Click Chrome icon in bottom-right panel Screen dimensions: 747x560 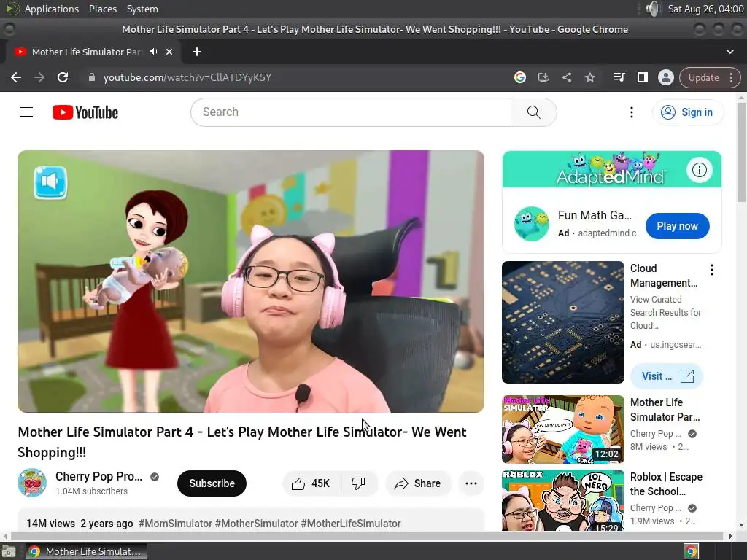691,551
